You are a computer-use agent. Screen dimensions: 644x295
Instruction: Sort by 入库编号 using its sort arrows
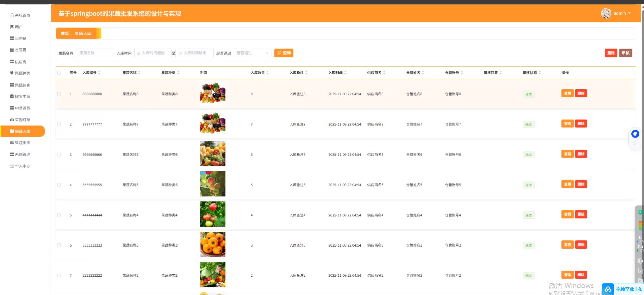tap(99, 73)
